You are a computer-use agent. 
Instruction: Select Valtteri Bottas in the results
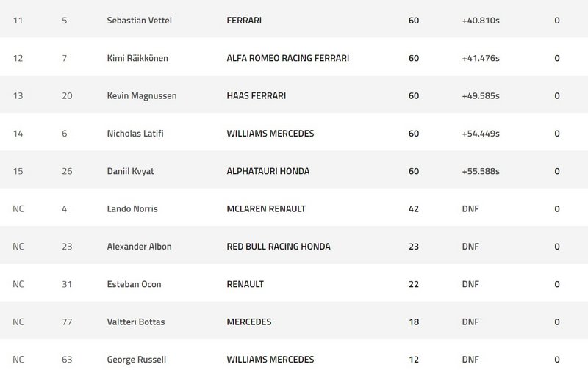(x=134, y=322)
